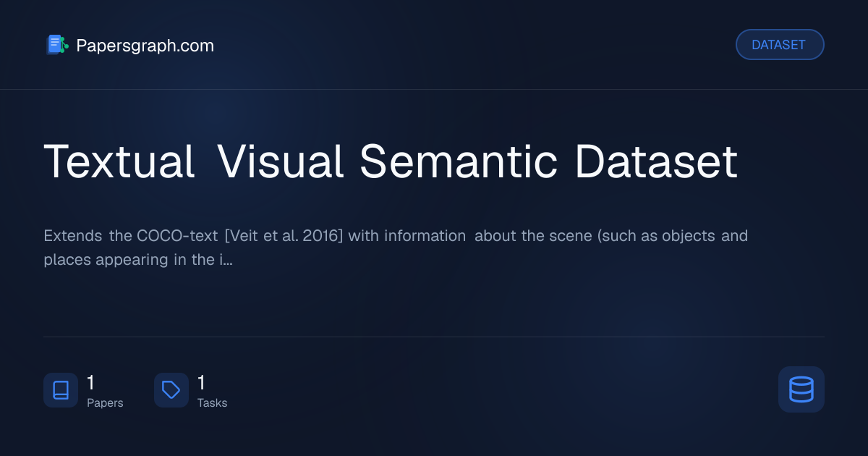This screenshot has height=456, width=868.
Task: Select the Textual Visual Semantic Dataset title
Action: point(391,161)
